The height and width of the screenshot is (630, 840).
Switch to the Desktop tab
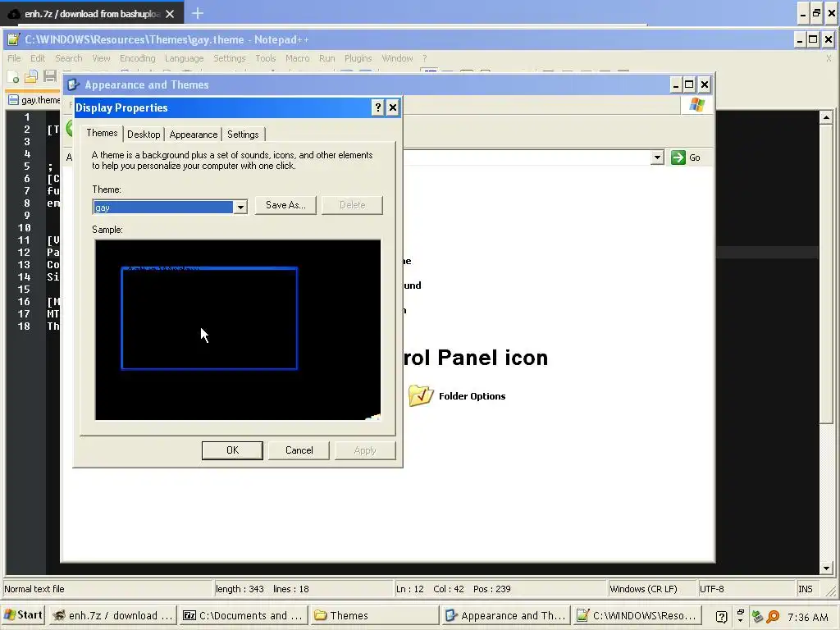tap(144, 135)
